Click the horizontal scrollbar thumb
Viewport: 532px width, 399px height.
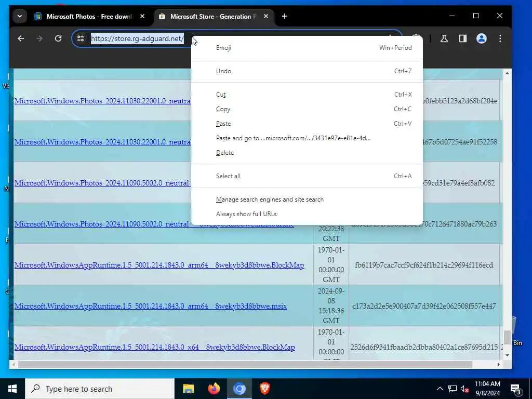coord(245,364)
